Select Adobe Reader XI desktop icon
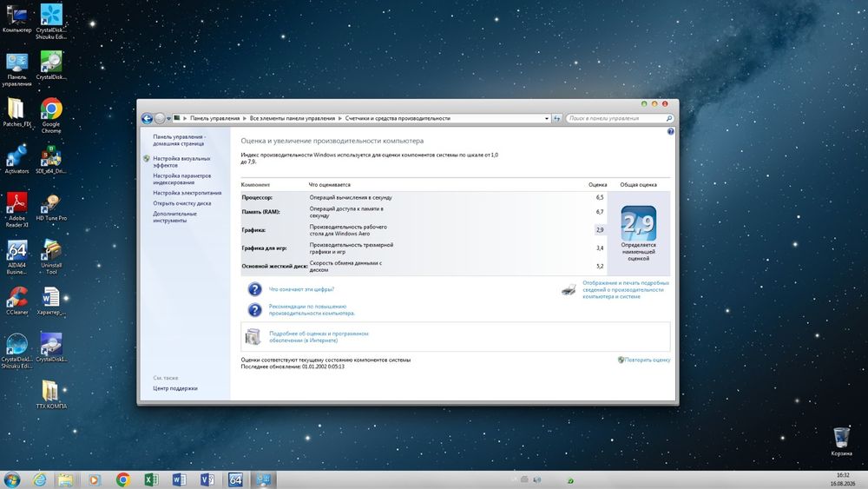 (x=16, y=210)
